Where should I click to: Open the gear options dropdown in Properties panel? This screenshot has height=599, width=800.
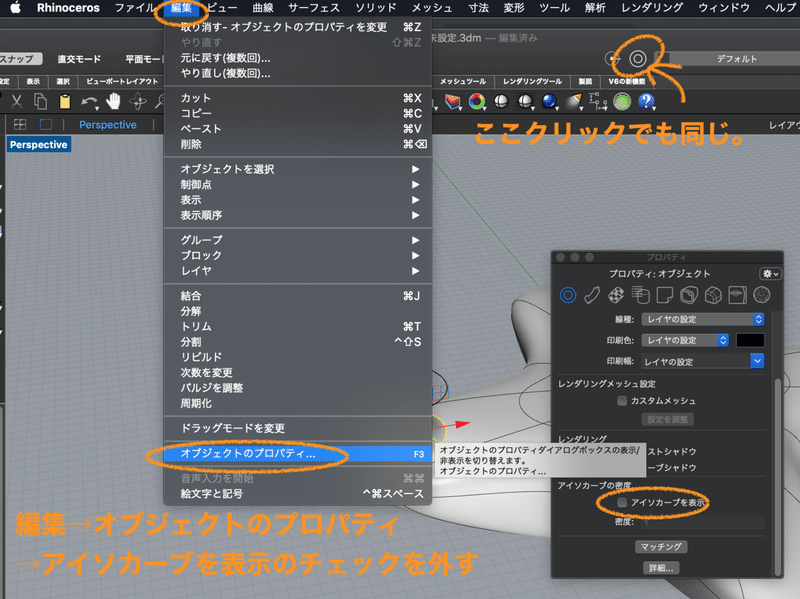coord(770,274)
